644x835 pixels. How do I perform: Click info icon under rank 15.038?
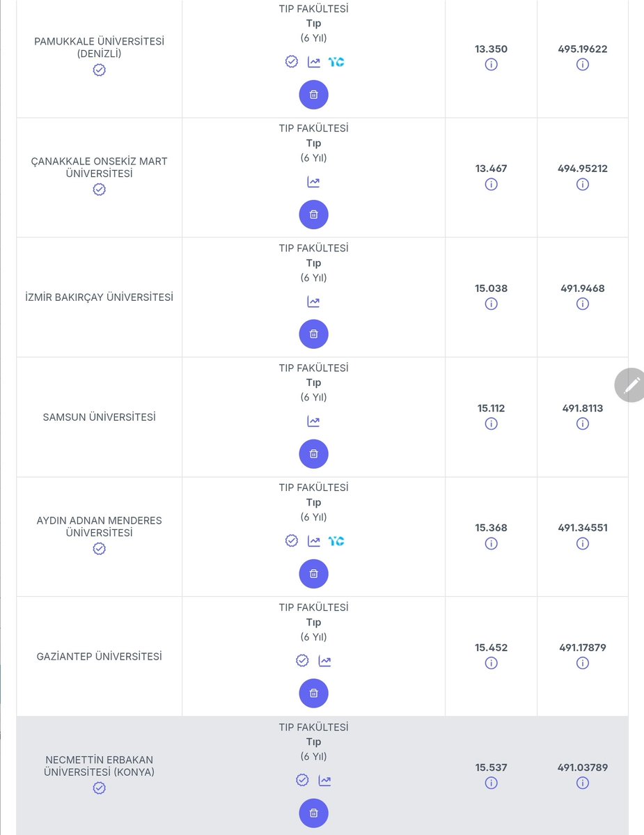coord(492,304)
